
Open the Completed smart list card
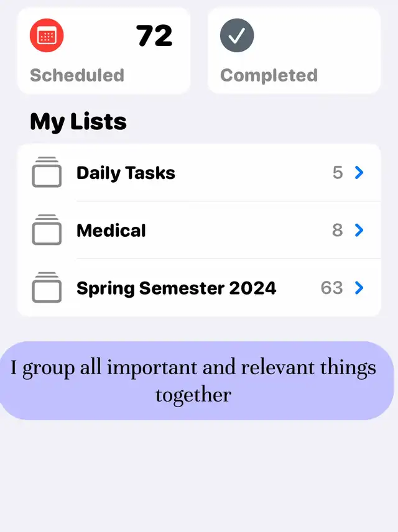pos(294,50)
